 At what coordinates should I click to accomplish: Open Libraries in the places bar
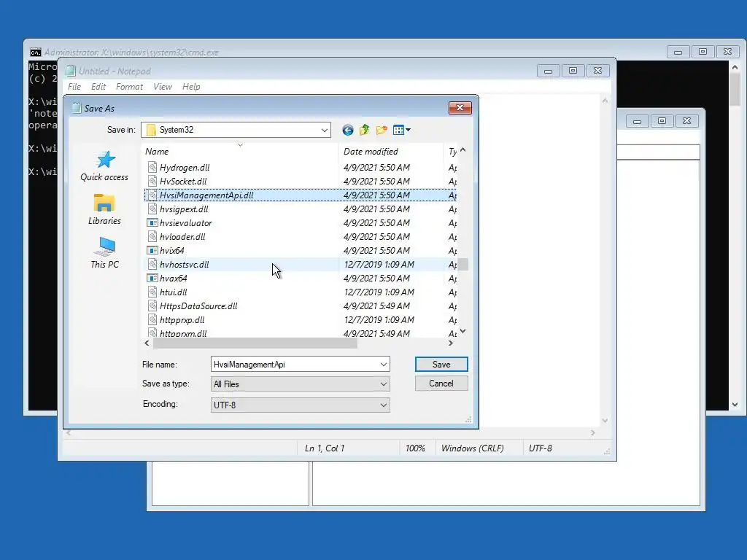click(x=104, y=209)
